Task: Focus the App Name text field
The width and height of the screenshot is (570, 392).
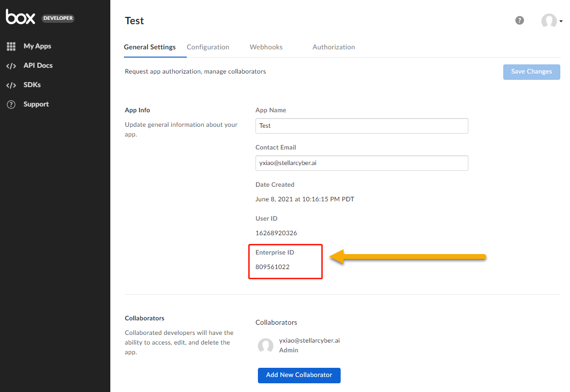Action: [x=361, y=126]
